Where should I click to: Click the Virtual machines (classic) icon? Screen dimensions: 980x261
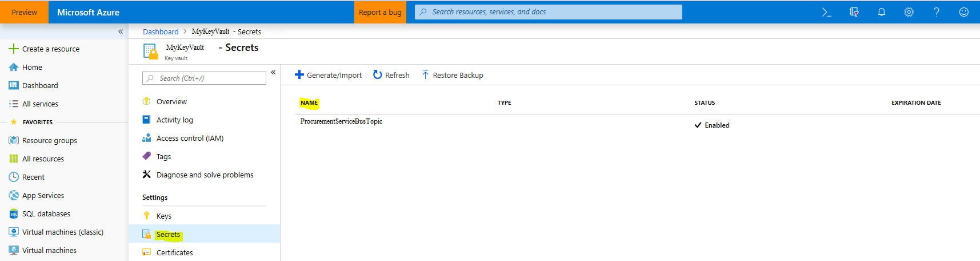(x=14, y=232)
